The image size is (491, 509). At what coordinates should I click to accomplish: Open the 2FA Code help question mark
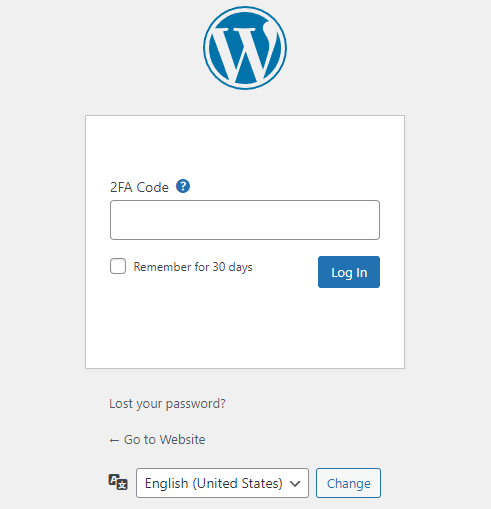[x=183, y=186]
